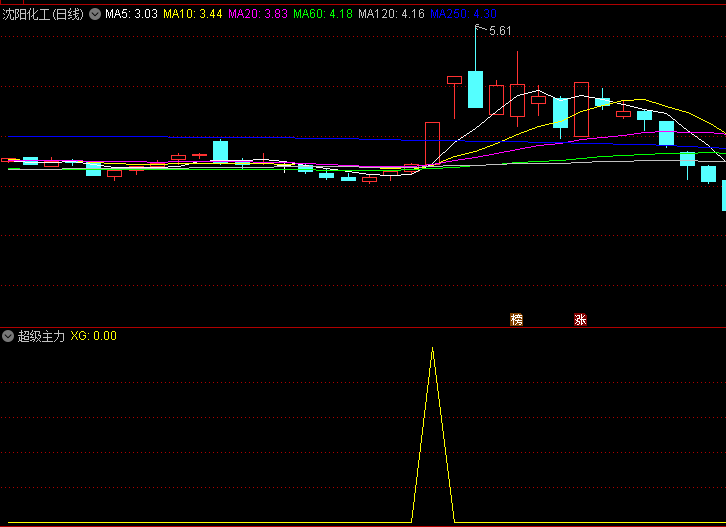Click the red divider line between chart panels
The width and height of the screenshot is (726, 527).
(363, 327)
